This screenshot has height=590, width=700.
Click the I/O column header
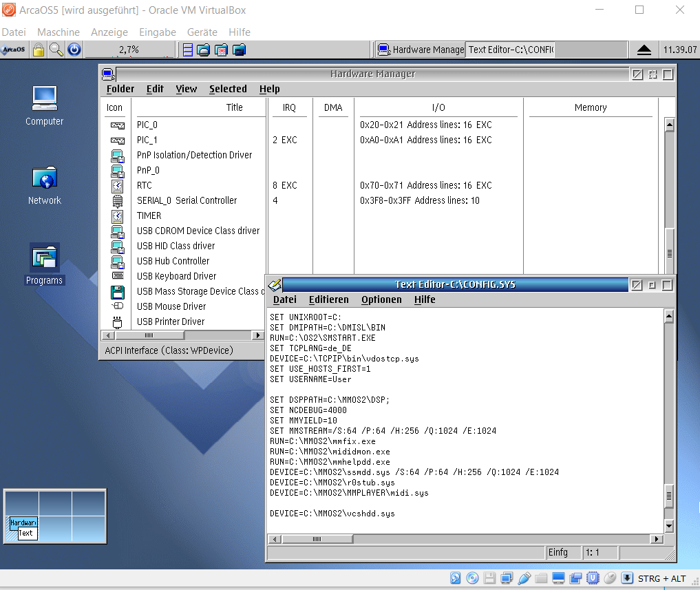tap(438, 107)
